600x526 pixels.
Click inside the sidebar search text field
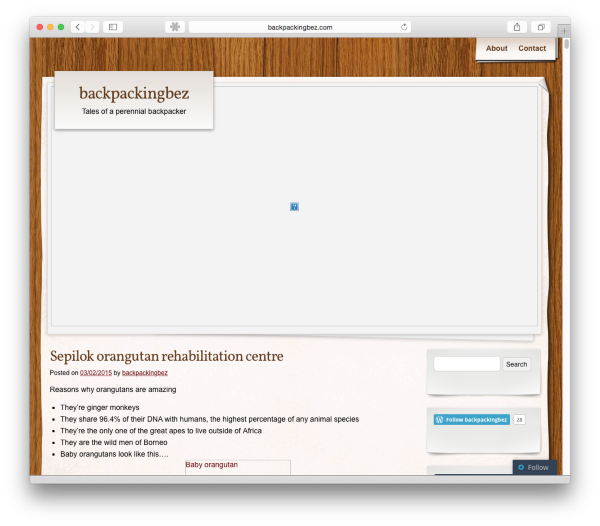tap(466, 364)
